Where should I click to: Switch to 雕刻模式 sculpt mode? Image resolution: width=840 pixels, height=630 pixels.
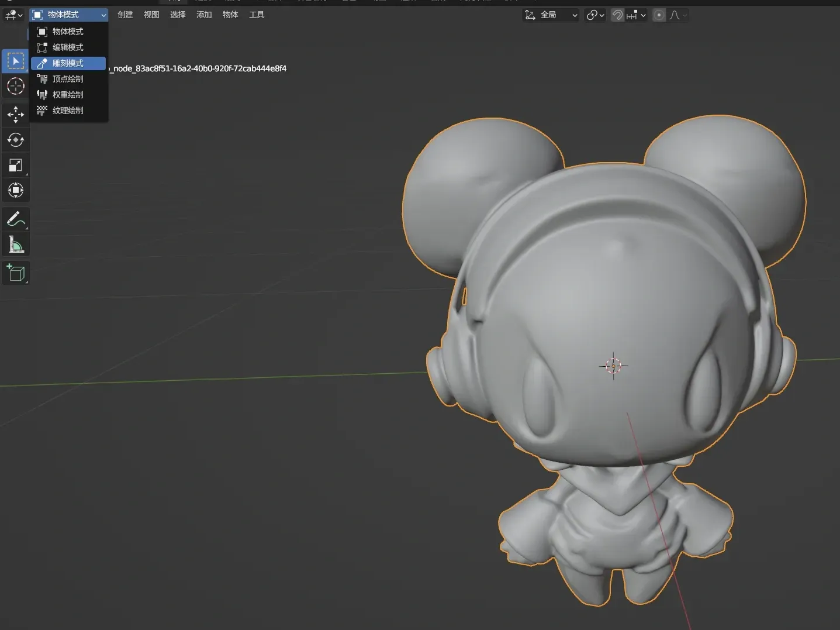click(68, 63)
